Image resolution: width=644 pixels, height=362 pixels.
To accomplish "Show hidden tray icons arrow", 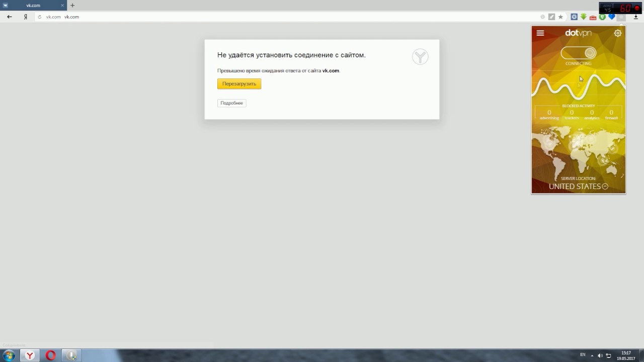I will coord(592,355).
